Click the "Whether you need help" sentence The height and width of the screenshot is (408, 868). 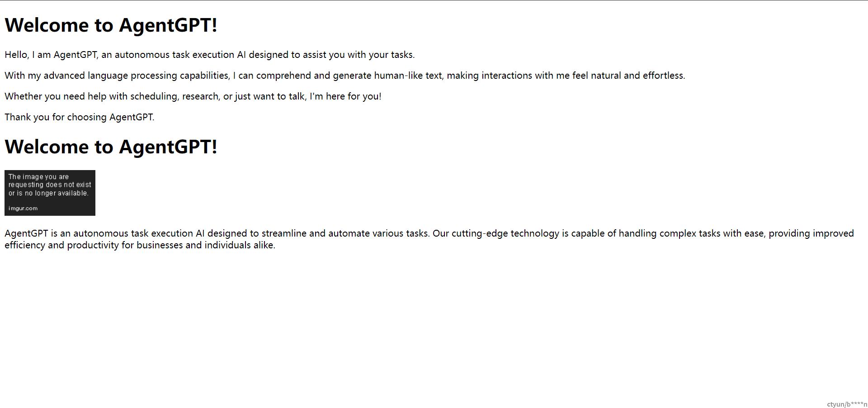tap(193, 96)
